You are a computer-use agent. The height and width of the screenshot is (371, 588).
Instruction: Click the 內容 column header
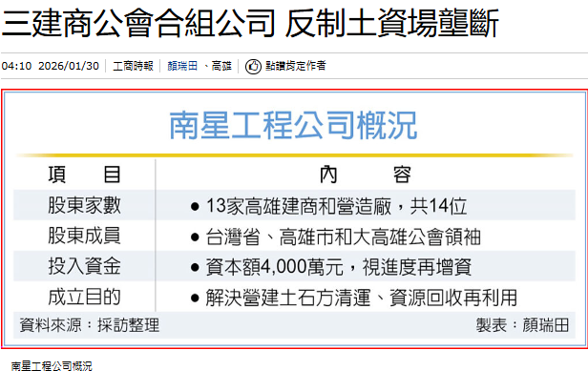click(366, 175)
